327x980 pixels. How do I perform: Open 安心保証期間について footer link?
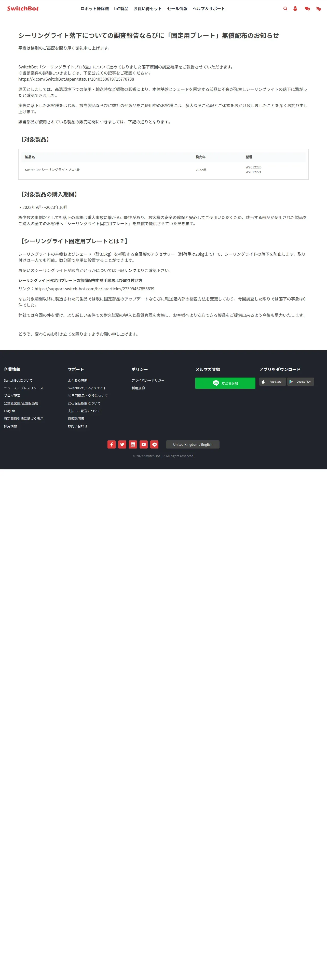click(x=84, y=403)
